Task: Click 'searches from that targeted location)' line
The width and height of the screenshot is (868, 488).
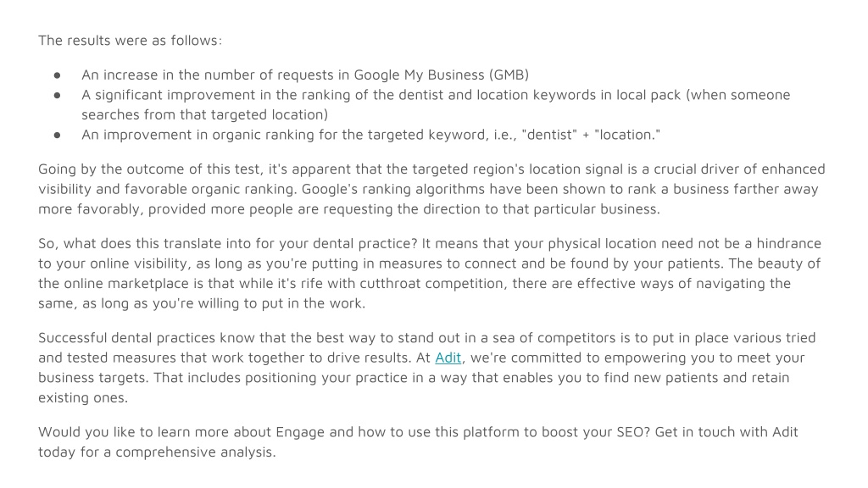Action: (205, 114)
